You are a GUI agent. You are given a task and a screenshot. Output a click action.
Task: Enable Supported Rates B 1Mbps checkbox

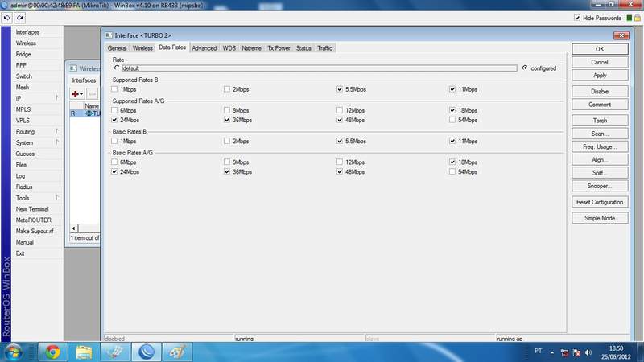114,89
